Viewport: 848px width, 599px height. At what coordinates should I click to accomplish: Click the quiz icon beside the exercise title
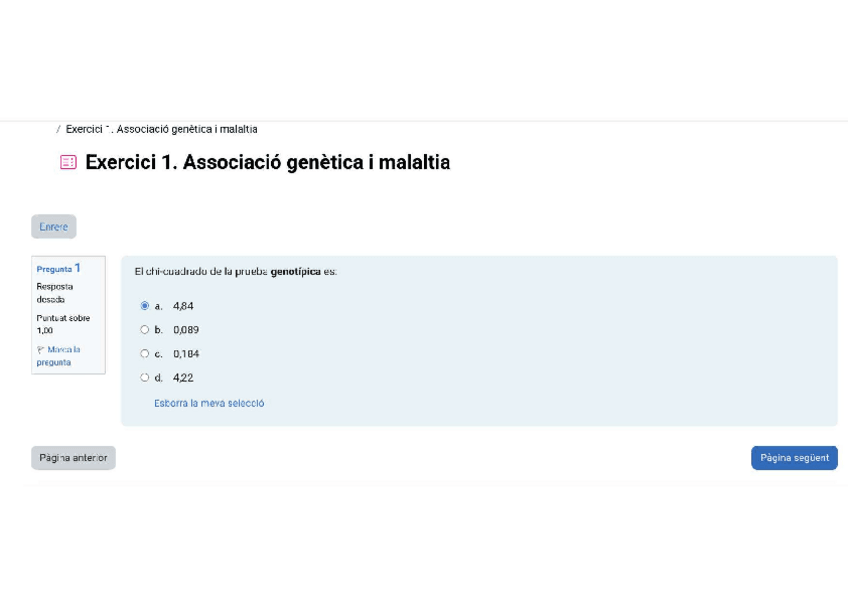pos(68,162)
